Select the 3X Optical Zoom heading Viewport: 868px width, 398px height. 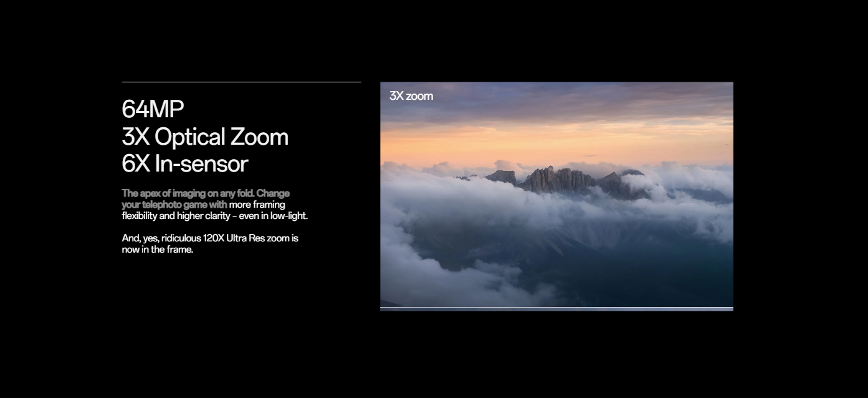point(204,137)
